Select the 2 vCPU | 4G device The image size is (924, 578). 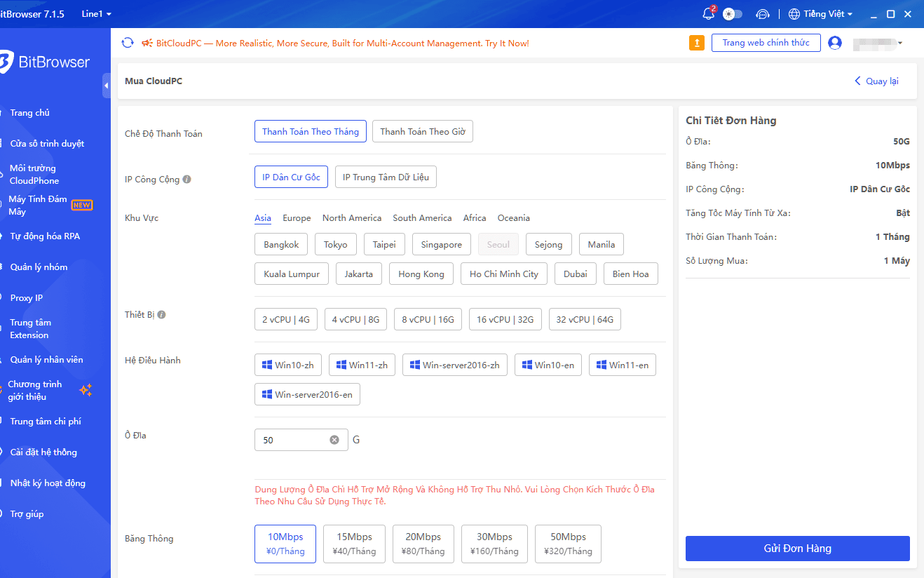coord(286,319)
